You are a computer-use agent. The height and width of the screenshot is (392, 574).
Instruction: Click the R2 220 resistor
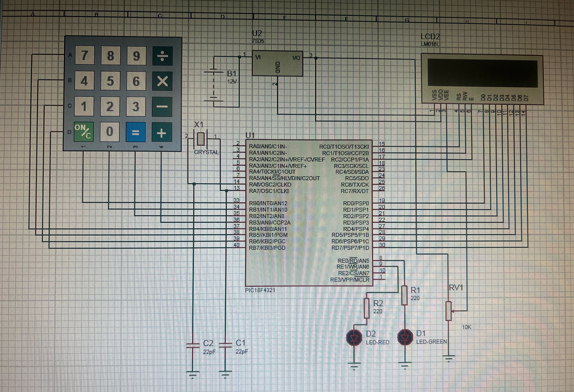pos(367,308)
